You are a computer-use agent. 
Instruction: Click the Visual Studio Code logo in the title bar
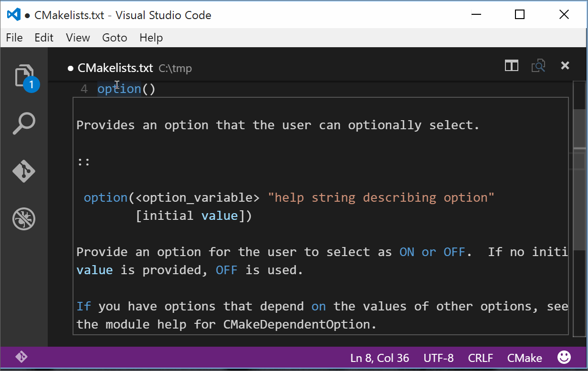click(13, 15)
